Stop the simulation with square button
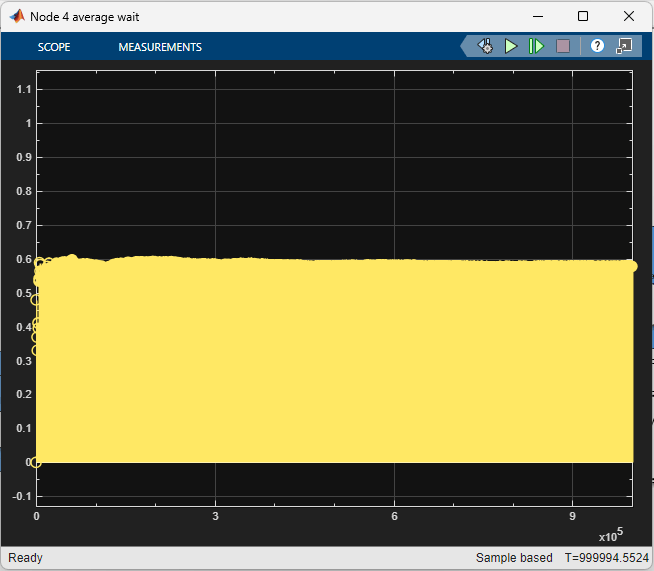The image size is (654, 571). (563, 46)
